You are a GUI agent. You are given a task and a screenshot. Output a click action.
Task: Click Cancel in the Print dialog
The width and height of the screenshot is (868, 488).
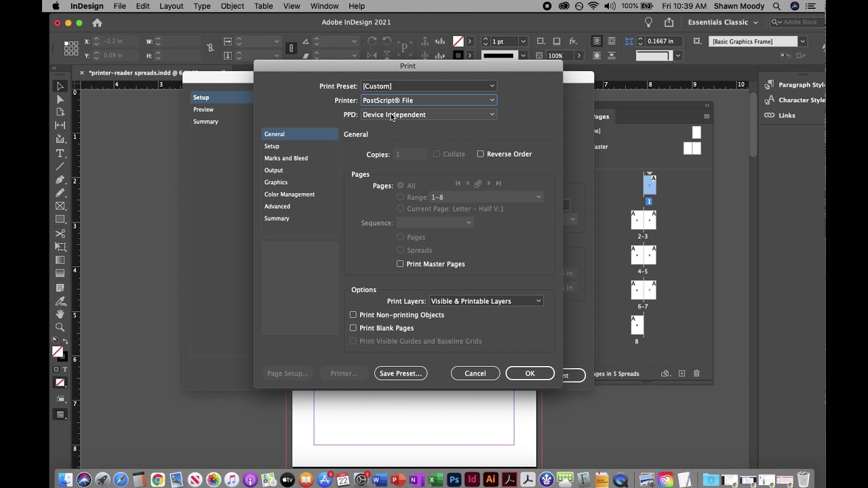click(x=475, y=373)
